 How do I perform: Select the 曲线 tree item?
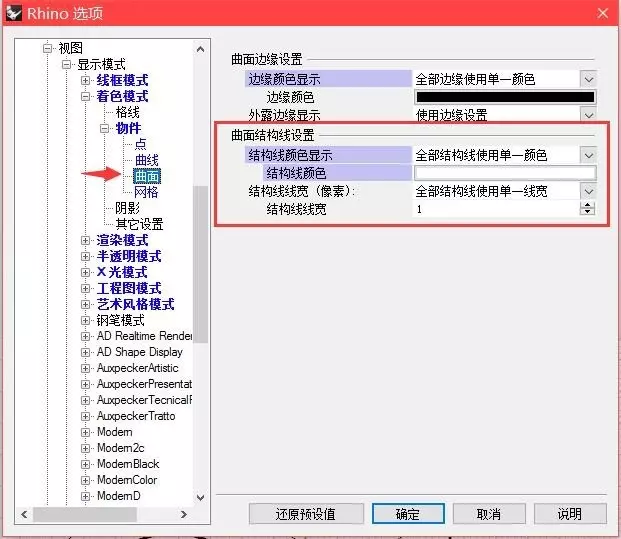click(147, 160)
